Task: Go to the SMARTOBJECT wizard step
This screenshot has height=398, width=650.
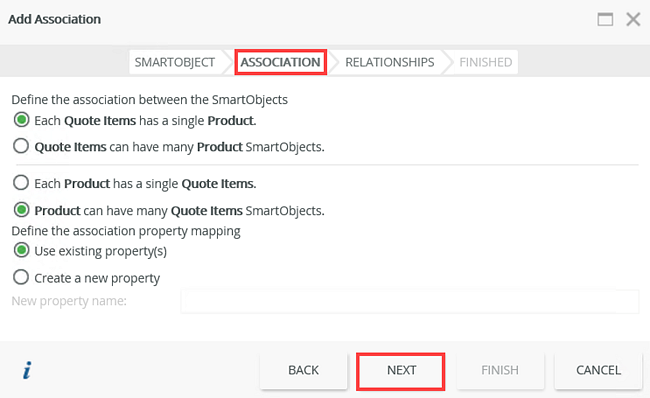Action: point(175,62)
